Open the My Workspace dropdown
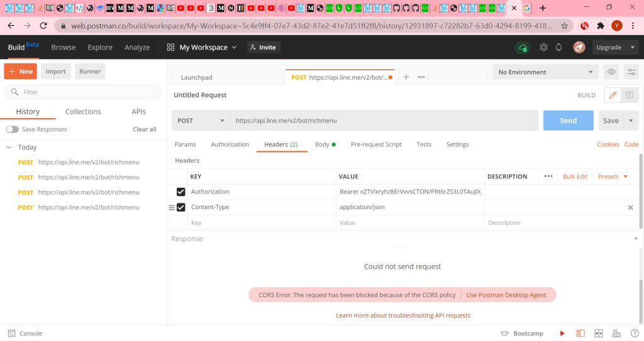 pyautogui.click(x=202, y=47)
